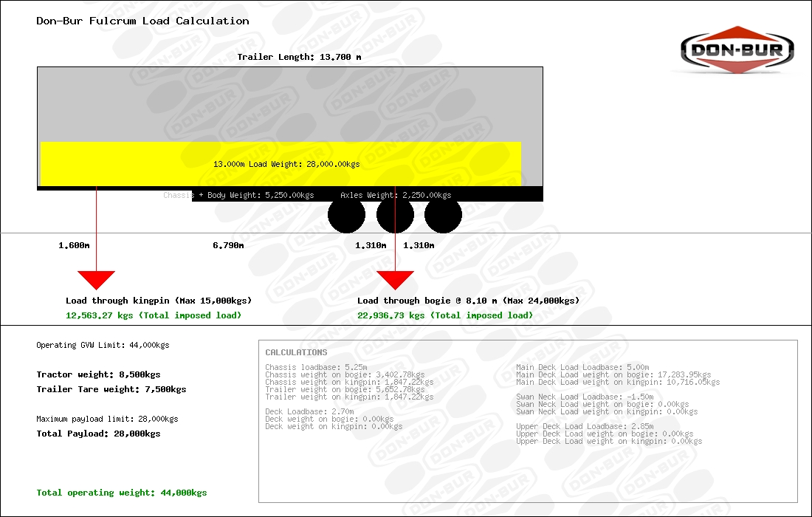Select 'Load through kingpin (Max 15,000kgs)' text
This screenshot has height=517, width=812.
click(x=159, y=301)
